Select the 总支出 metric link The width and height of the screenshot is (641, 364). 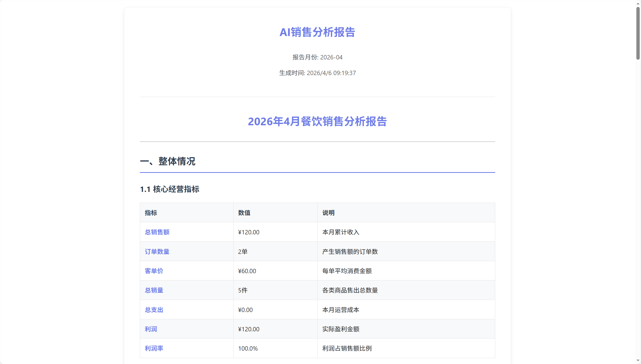153,310
